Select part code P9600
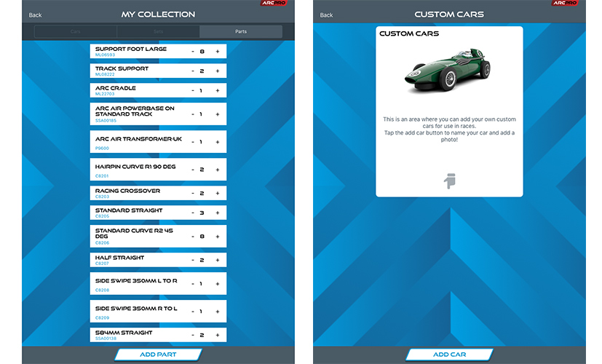This screenshot has height=364, width=602. 102,149
